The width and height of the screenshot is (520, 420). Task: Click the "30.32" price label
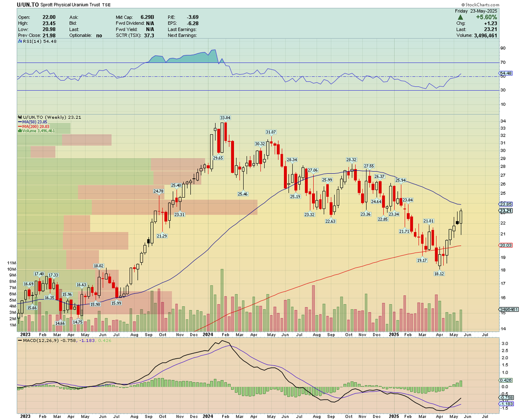[260, 143]
